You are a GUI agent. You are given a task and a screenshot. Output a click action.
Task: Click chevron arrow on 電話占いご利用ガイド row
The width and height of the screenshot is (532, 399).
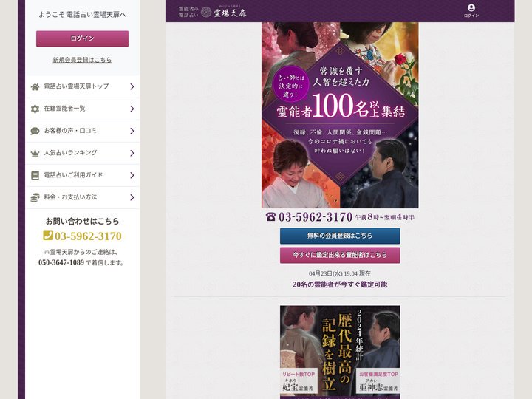click(132, 175)
